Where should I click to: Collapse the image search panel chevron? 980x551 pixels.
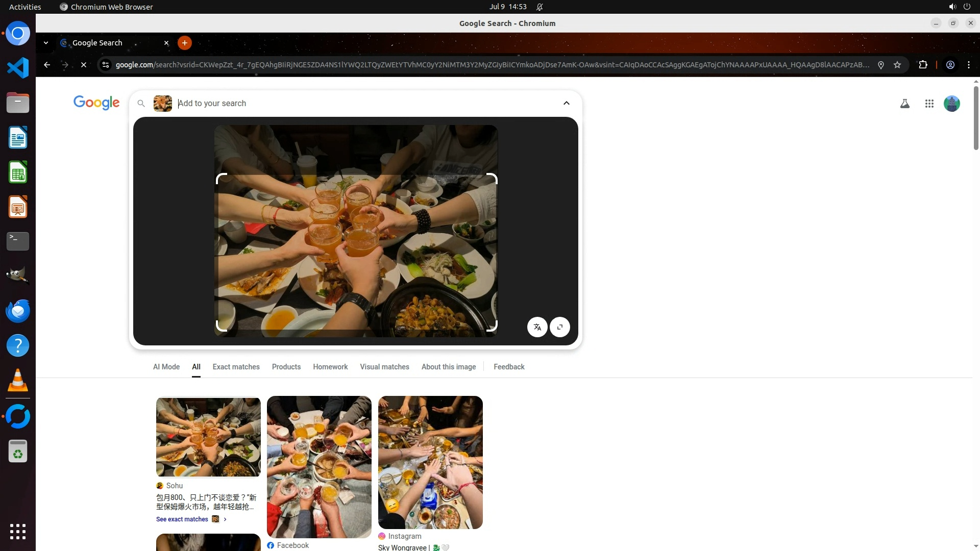pos(566,103)
